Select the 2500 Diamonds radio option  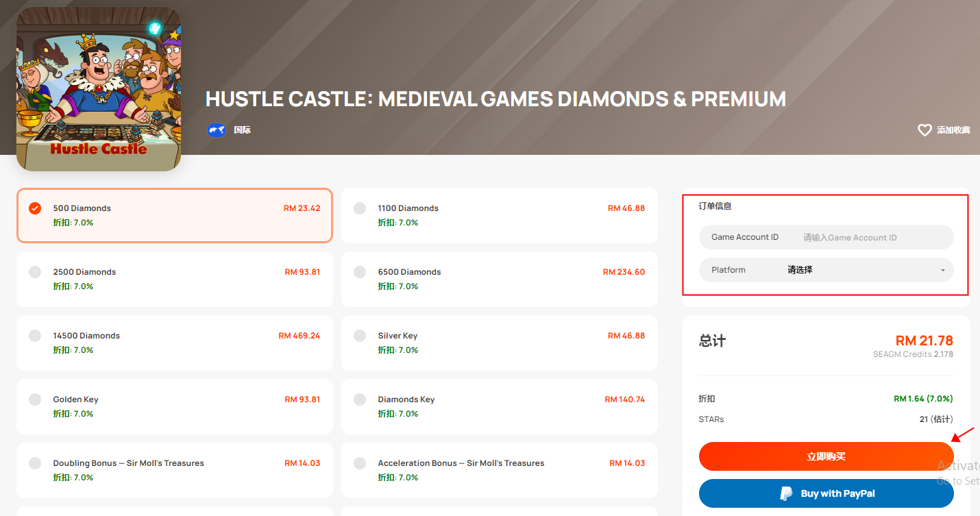[x=175, y=279]
